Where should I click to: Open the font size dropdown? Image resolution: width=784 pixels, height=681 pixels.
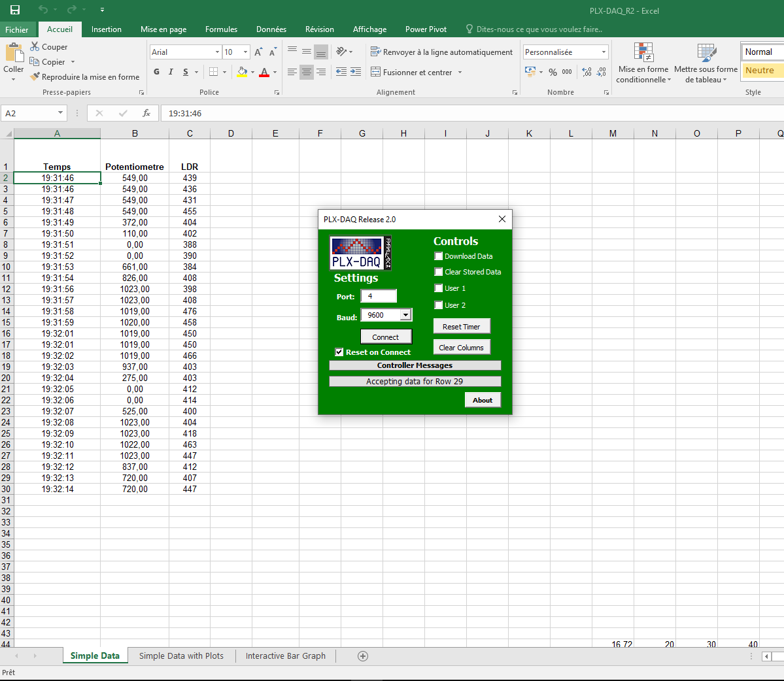pyautogui.click(x=245, y=52)
